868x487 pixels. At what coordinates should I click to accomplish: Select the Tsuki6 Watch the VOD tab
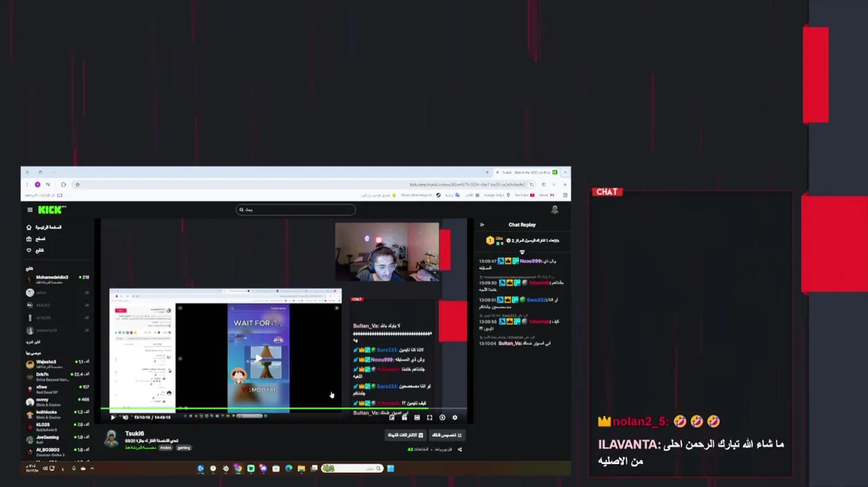(526, 172)
